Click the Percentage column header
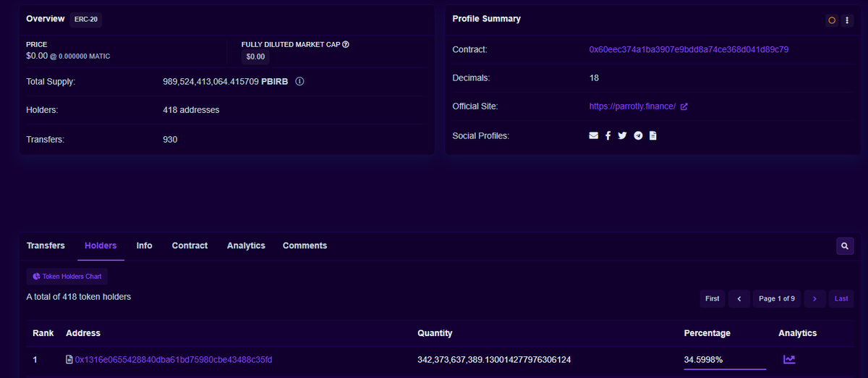Viewport: 868px width, 378px height. (707, 333)
